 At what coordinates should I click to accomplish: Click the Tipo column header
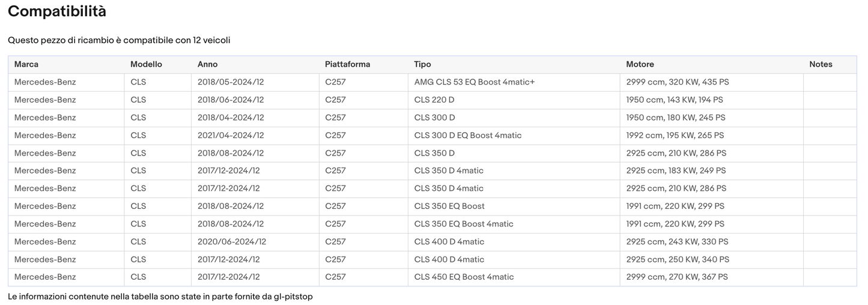422,64
